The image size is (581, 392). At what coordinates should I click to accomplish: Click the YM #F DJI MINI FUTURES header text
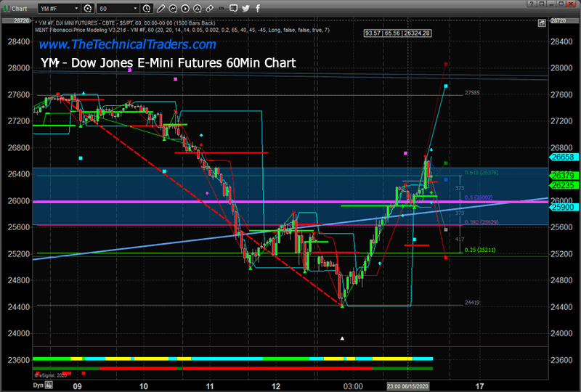[x=125, y=23]
